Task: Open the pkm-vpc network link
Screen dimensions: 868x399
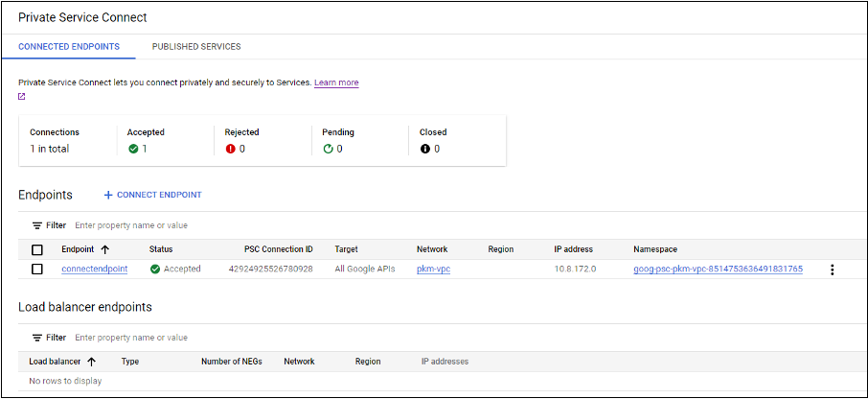Action: [433, 270]
